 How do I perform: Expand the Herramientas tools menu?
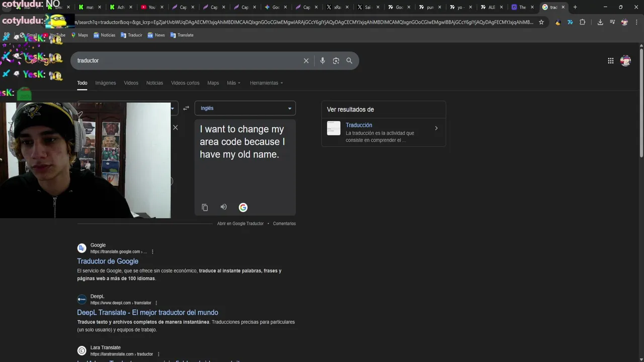[266, 83]
